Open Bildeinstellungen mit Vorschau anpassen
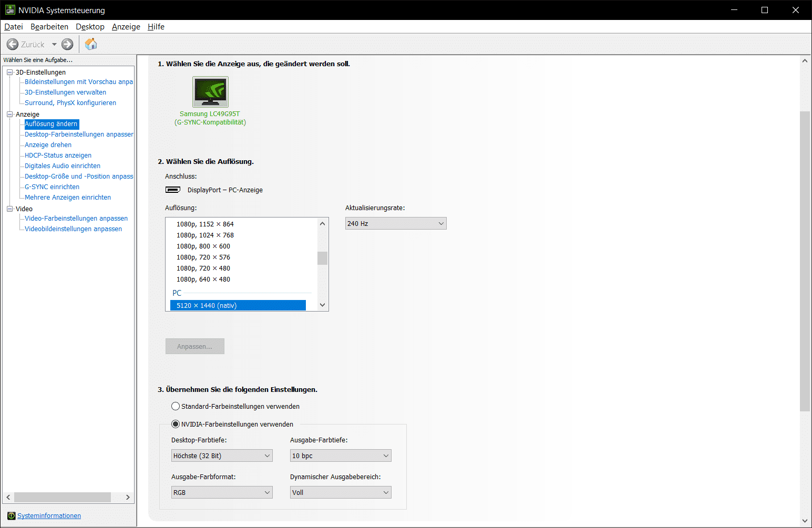 [79, 82]
